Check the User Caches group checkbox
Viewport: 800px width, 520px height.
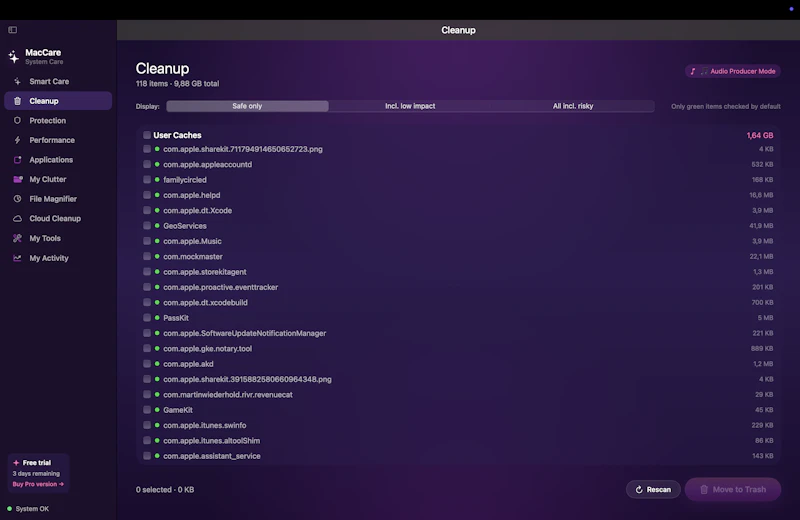point(147,135)
